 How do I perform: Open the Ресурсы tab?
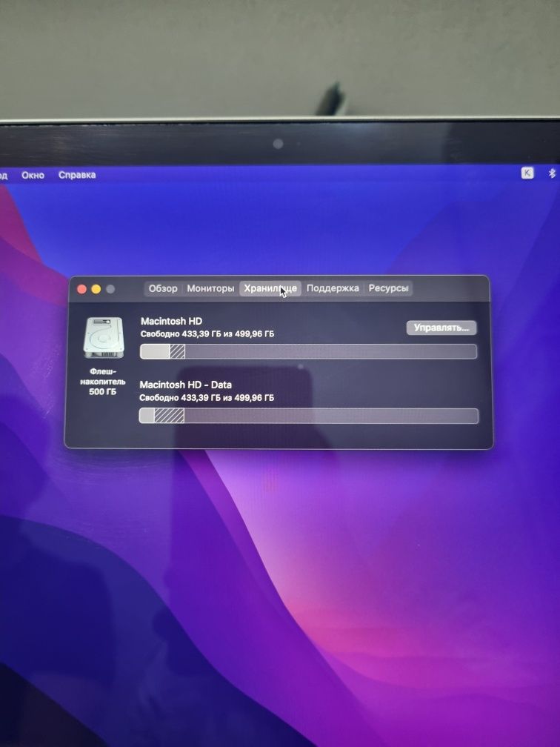[x=388, y=288]
